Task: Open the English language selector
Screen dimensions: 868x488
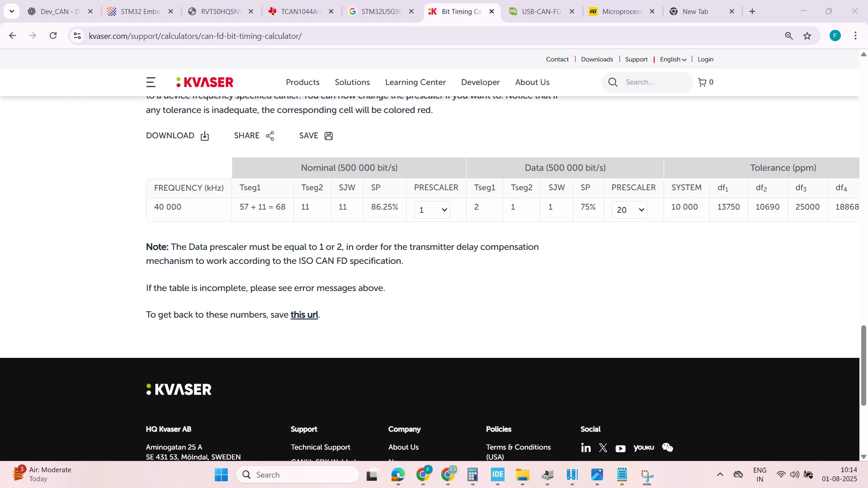Action: (673, 59)
